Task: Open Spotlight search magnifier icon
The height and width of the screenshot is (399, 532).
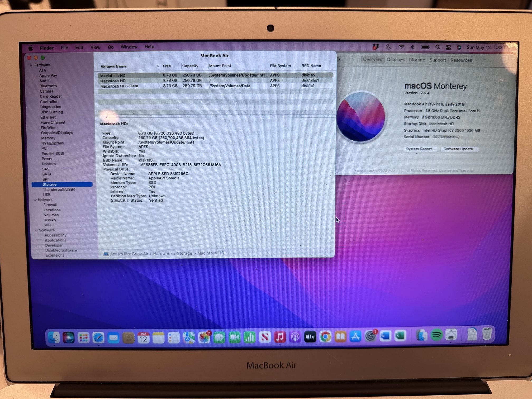Action: point(438,47)
